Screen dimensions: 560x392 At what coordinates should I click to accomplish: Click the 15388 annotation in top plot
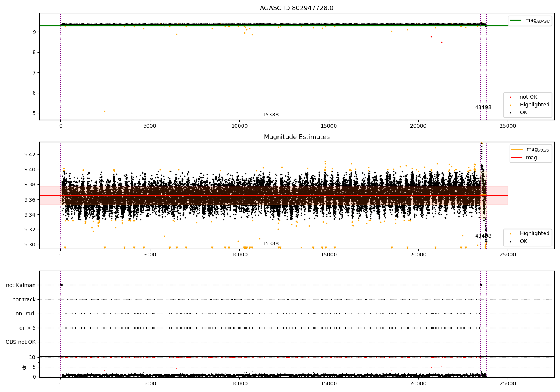click(x=270, y=115)
